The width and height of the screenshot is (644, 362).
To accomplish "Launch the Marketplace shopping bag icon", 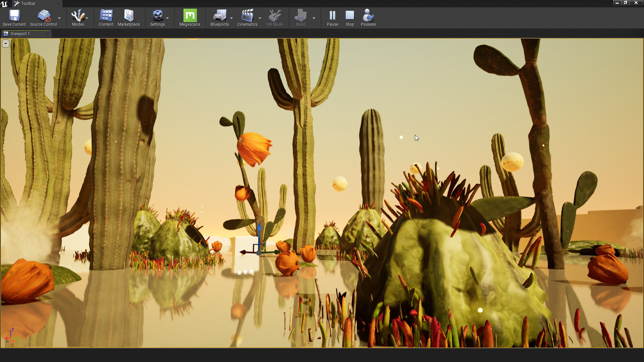I will coord(129,16).
